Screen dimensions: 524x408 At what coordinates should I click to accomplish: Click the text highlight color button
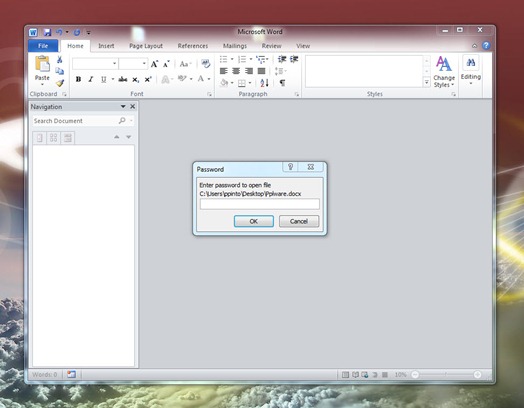click(182, 79)
